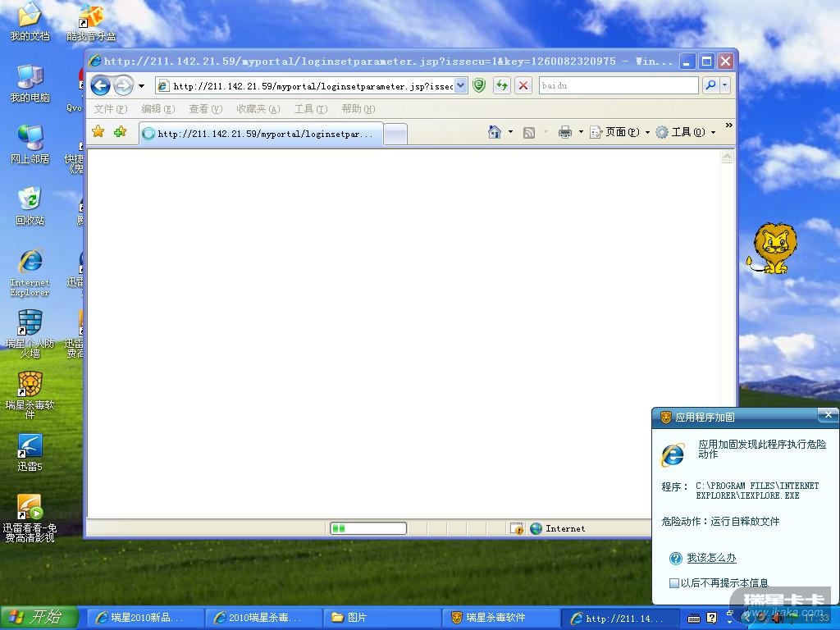Open the 编辑(E) menu

click(158, 109)
